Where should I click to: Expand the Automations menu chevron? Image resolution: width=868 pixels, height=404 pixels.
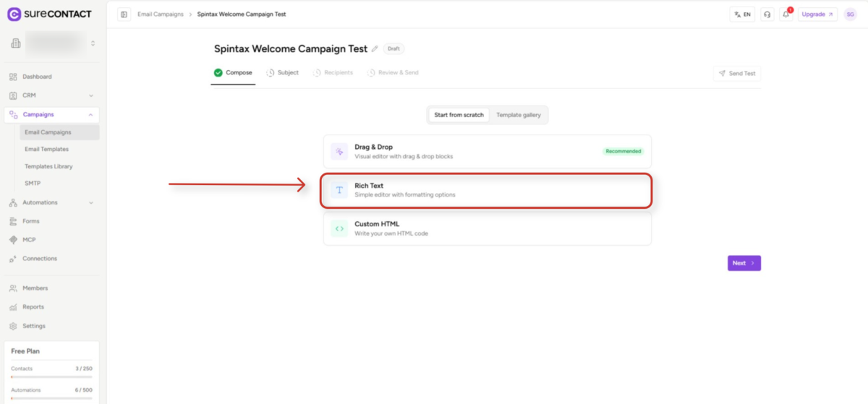click(x=91, y=202)
